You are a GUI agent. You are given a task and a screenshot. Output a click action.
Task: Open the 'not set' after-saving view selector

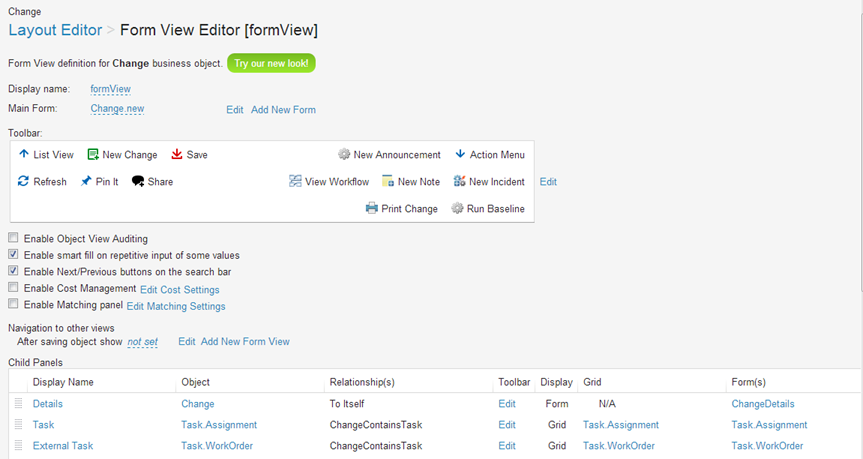(x=142, y=342)
